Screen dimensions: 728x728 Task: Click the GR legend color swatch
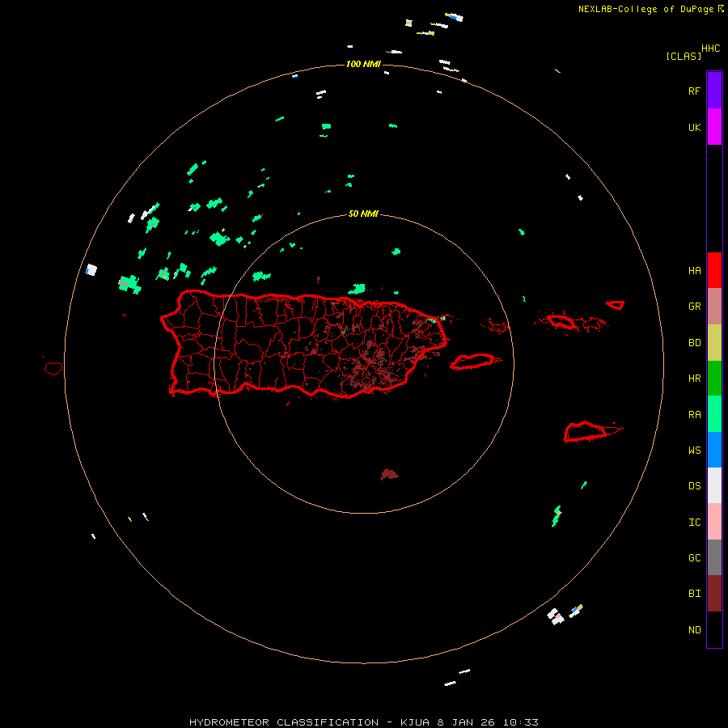tap(714, 307)
